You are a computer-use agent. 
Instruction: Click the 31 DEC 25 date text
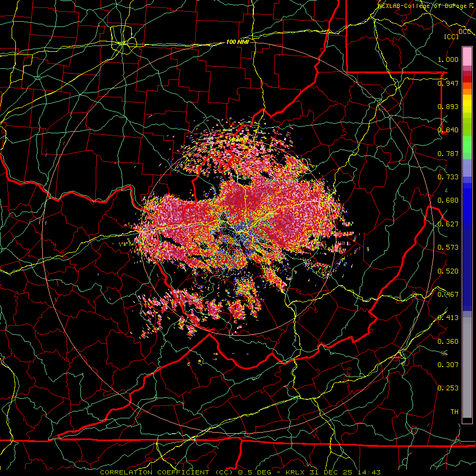pyautogui.click(x=331, y=472)
